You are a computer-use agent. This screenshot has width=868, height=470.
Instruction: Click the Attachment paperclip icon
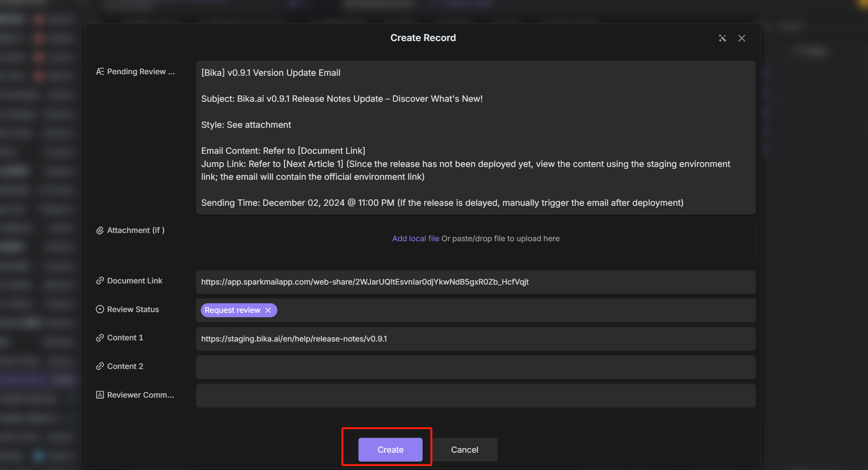[x=100, y=230]
